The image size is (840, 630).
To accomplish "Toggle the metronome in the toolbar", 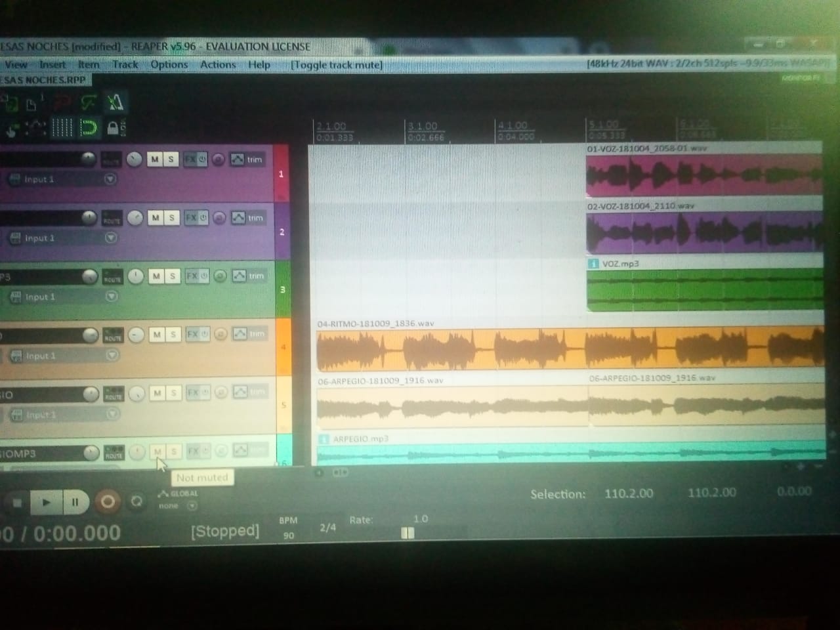I will click(115, 102).
